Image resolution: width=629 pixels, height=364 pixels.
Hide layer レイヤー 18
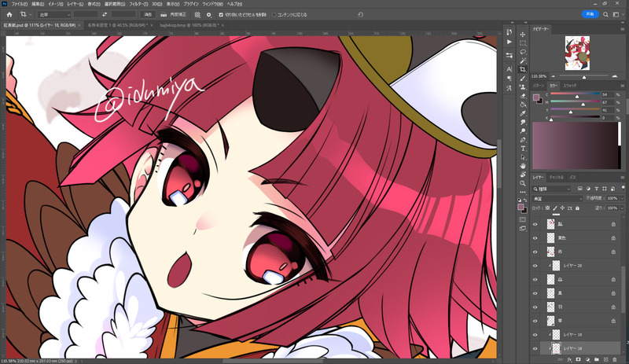(535, 349)
